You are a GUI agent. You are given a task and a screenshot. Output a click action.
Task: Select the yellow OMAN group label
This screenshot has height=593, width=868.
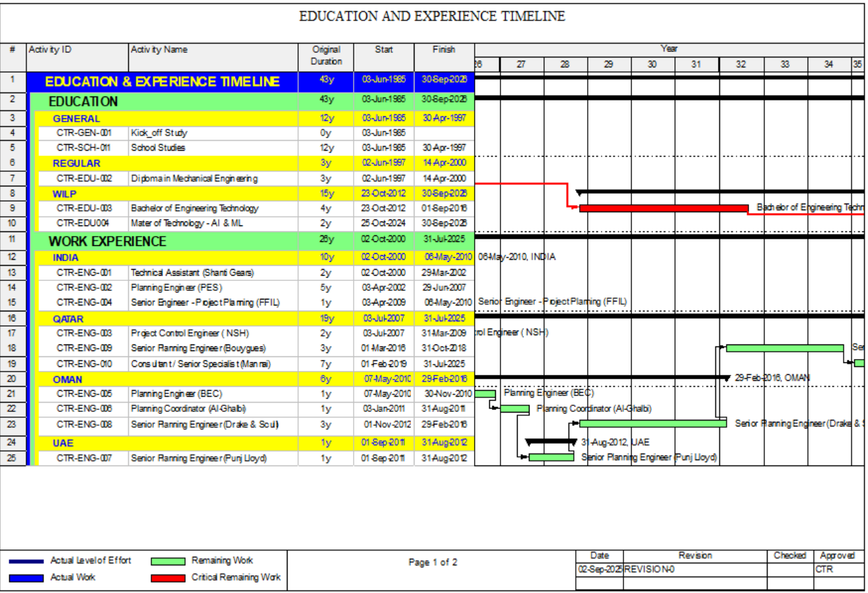(67, 379)
